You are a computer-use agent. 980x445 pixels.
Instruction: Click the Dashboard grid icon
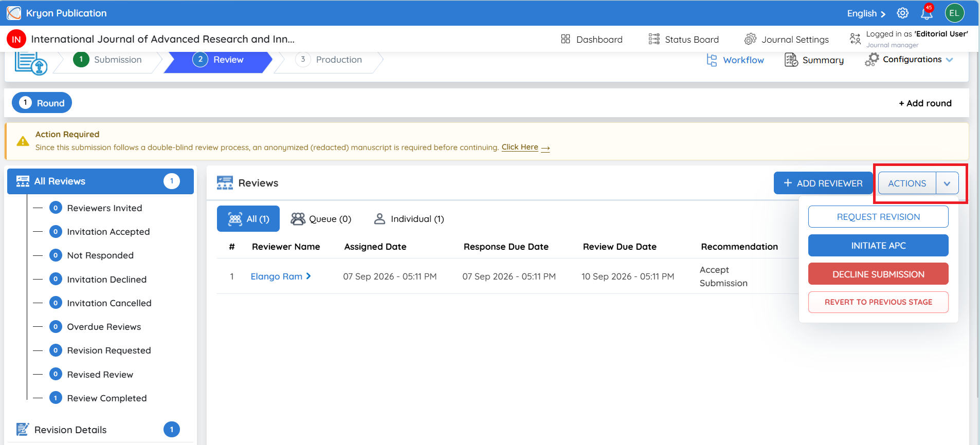tap(566, 39)
